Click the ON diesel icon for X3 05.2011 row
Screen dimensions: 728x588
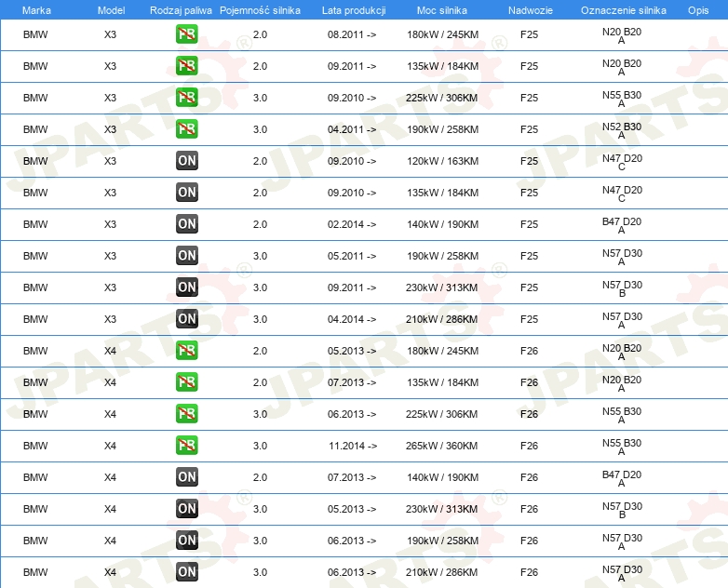click(x=186, y=256)
